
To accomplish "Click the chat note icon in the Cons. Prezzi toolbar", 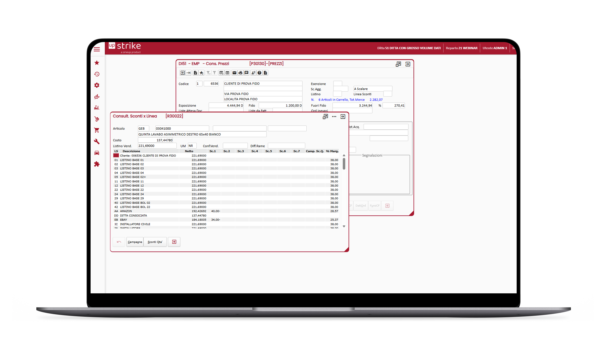I will [x=246, y=73].
